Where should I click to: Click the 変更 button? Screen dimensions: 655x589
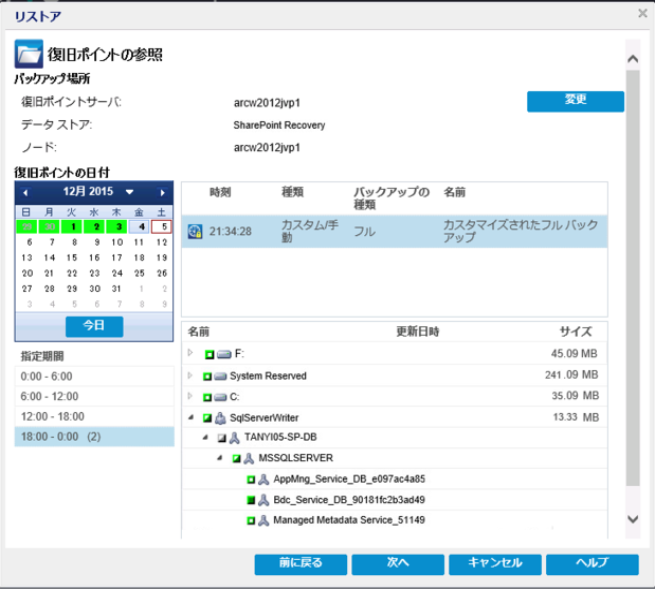click(x=576, y=101)
